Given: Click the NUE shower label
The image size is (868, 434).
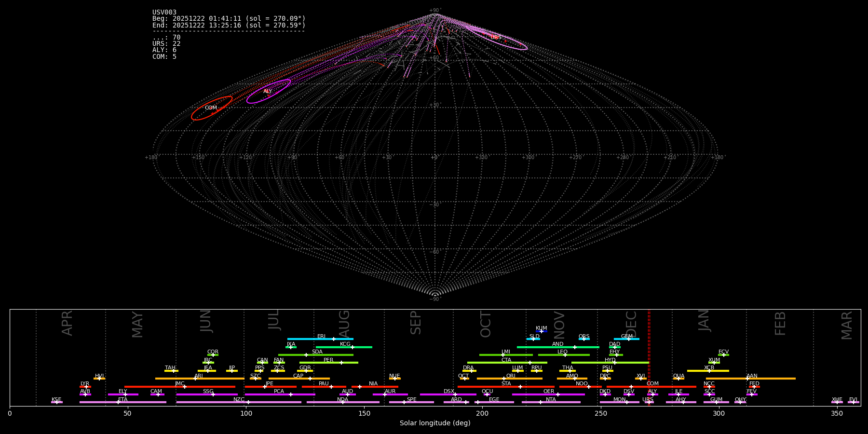Looking at the screenshot, I should point(394,376).
